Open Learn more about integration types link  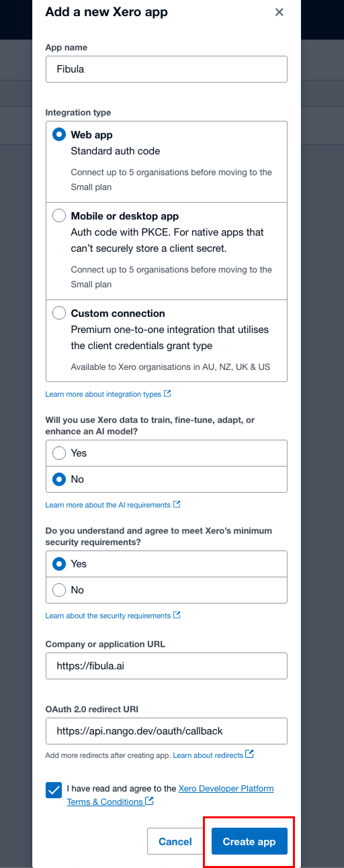coord(103,394)
